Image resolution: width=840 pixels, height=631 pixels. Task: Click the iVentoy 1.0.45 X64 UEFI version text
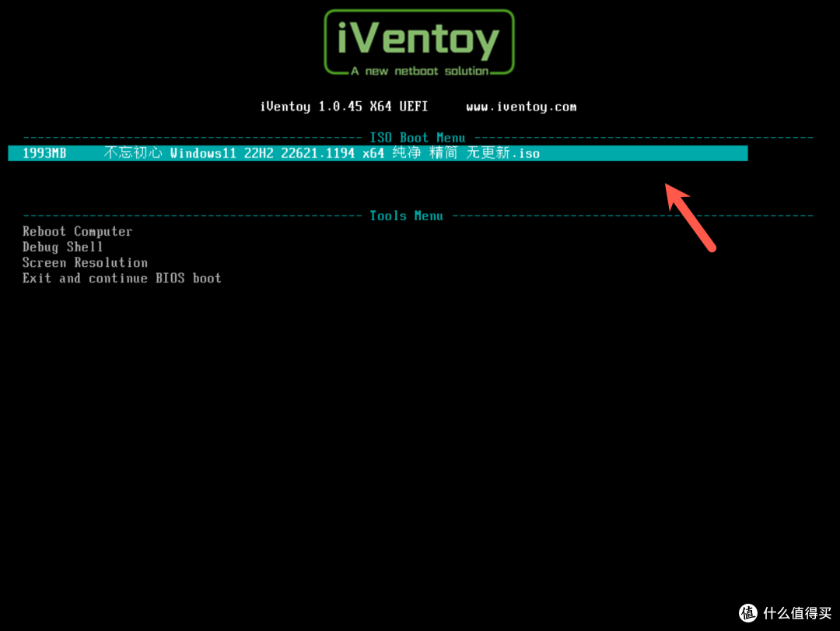tap(344, 107)
